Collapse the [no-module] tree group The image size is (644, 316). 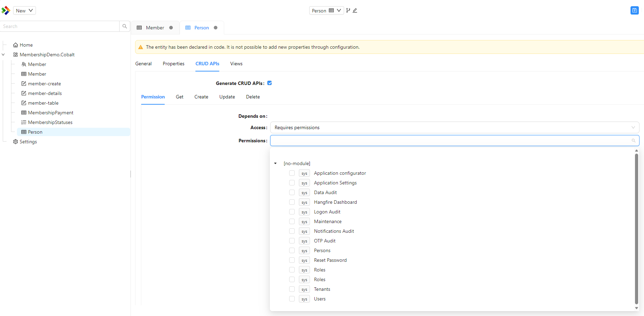(x=275, y=163)
